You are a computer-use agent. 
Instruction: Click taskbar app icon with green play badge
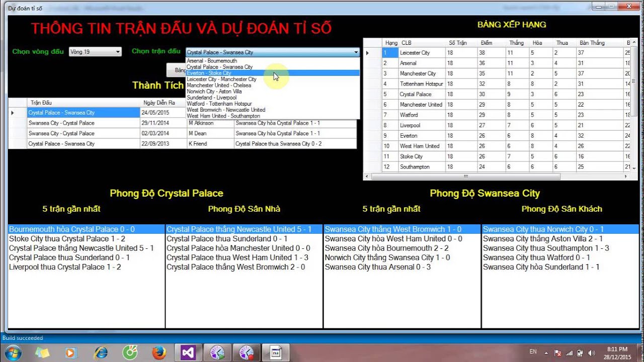(218, 353)
